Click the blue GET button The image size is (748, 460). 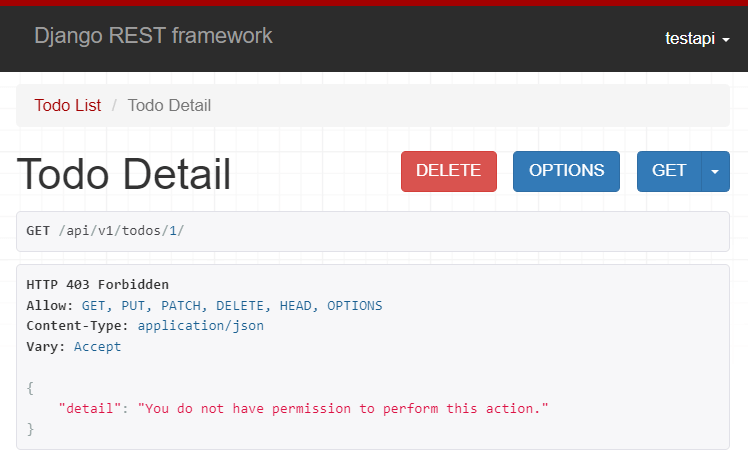[x=669, y=171]
